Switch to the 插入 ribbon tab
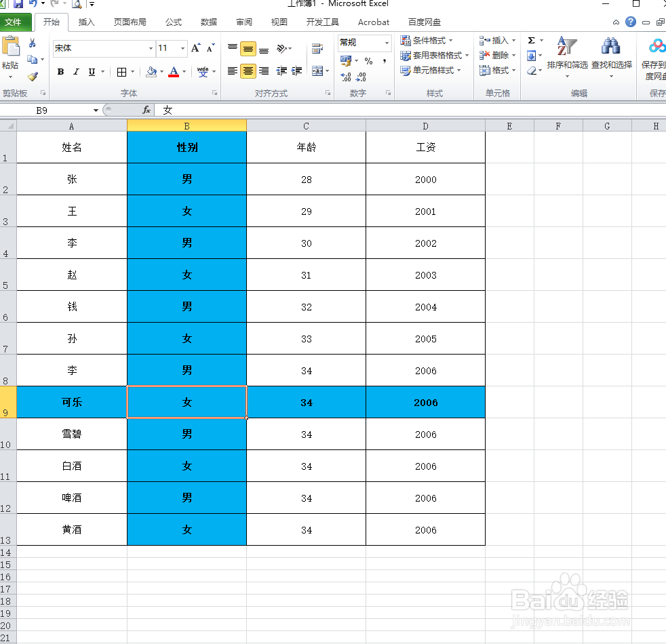 click(86, 22)
